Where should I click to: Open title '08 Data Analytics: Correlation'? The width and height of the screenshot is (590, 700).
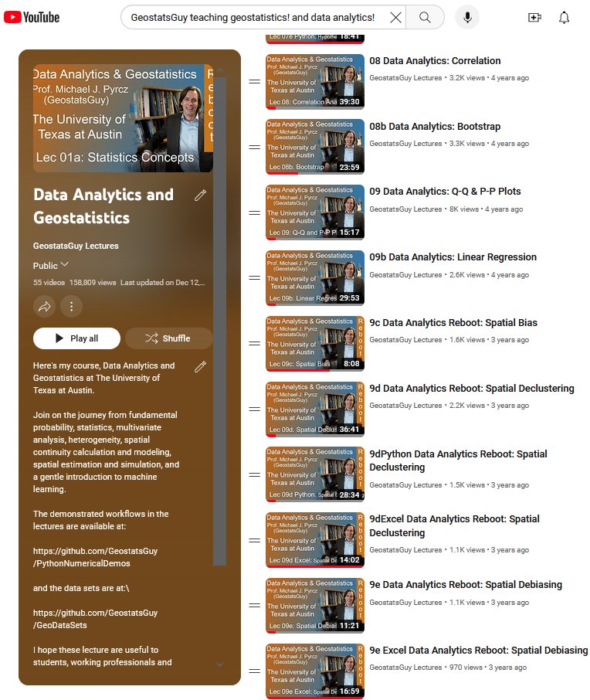[x=435, y=61]
